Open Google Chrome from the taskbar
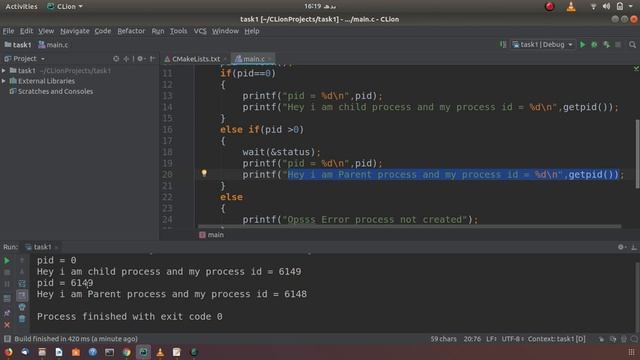Image resolution: width=640 pixels, height=360 pixels. [x=127, y=352]
